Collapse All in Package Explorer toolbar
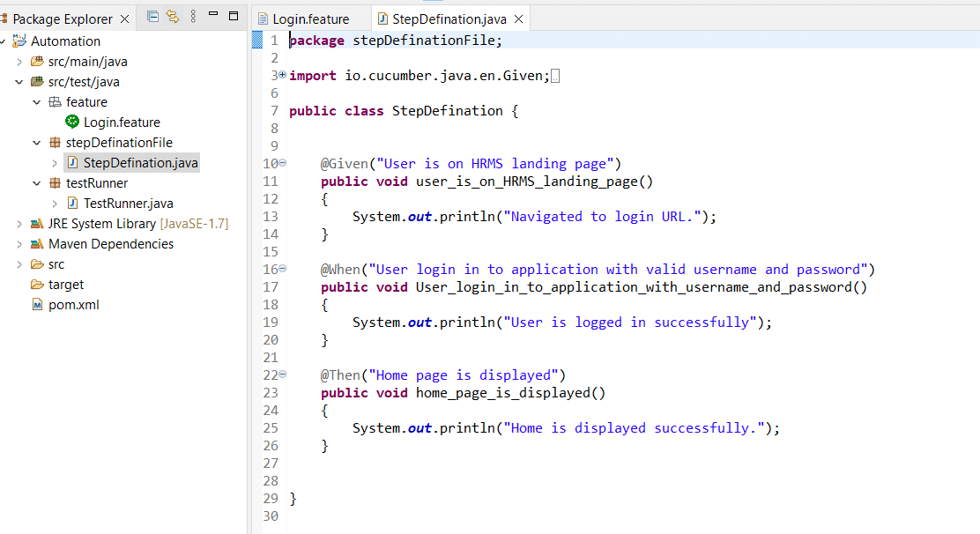This screenshot has width=980, height=534. tap(152, 17)
